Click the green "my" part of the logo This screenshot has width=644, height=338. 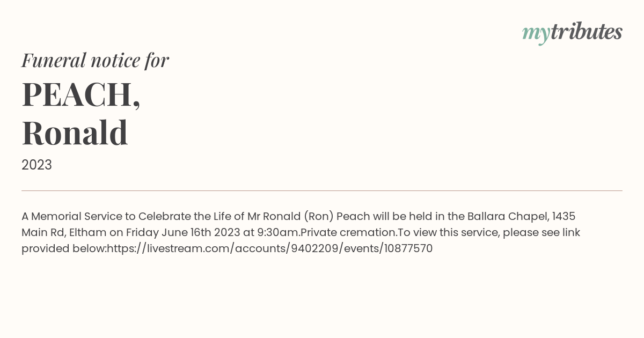tap(536, 34)
